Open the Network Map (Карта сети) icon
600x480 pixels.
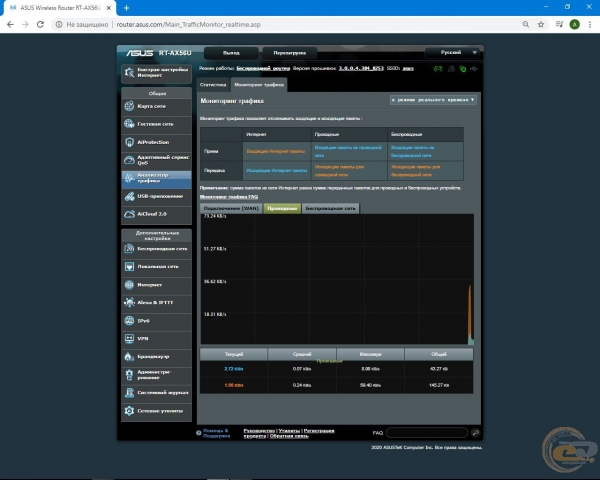(x=129, y=106)
